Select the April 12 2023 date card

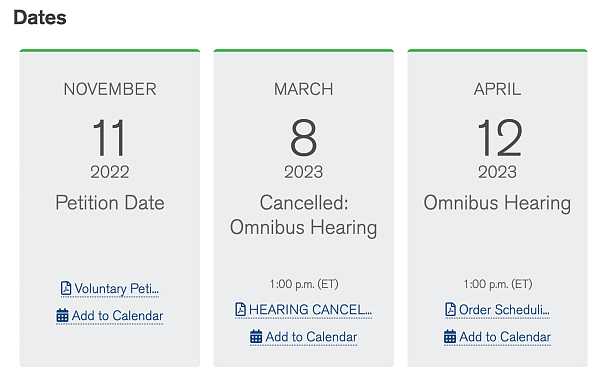coord(497,208)
